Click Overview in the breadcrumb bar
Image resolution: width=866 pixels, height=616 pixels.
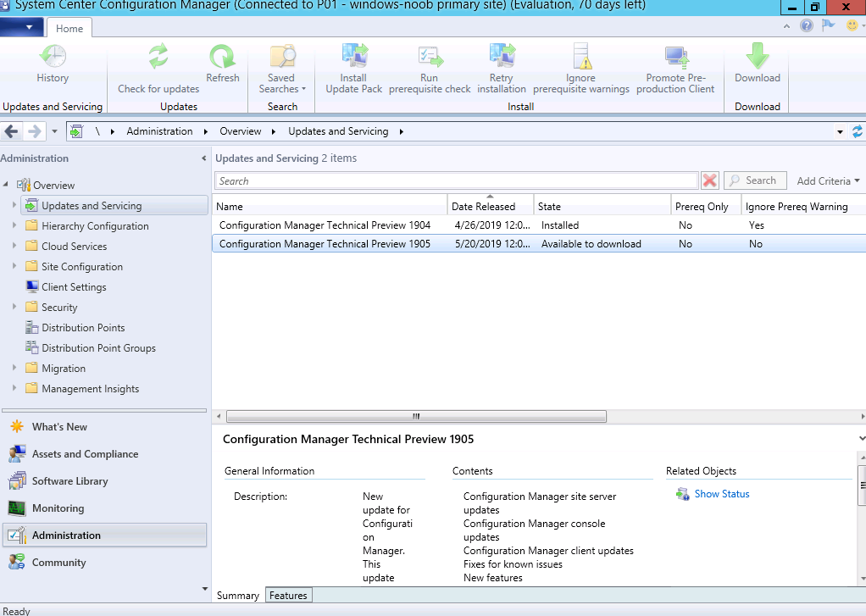(241, 131)
